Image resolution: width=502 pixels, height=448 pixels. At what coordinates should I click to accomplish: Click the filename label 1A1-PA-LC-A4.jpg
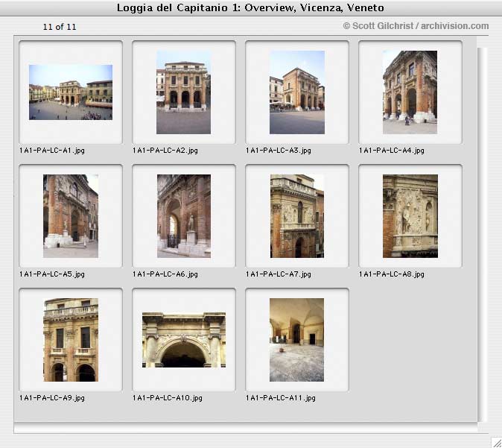pyautogui.click(x=392, y=151)
